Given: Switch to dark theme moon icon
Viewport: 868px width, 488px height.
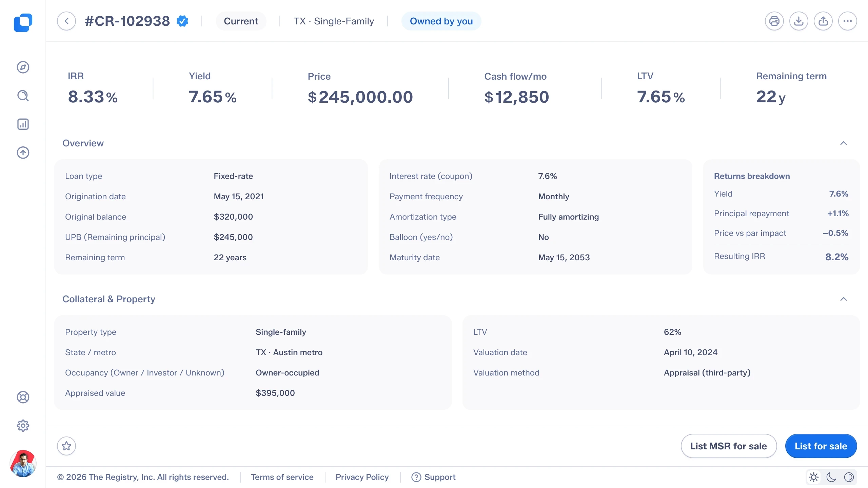Looking at the screenshot, I should pos(831,477).
